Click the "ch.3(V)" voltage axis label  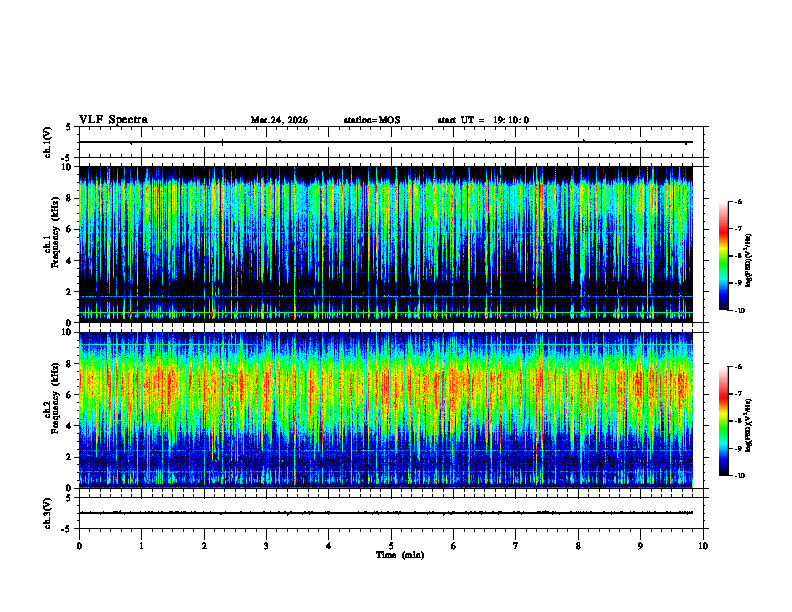point(48,513)
